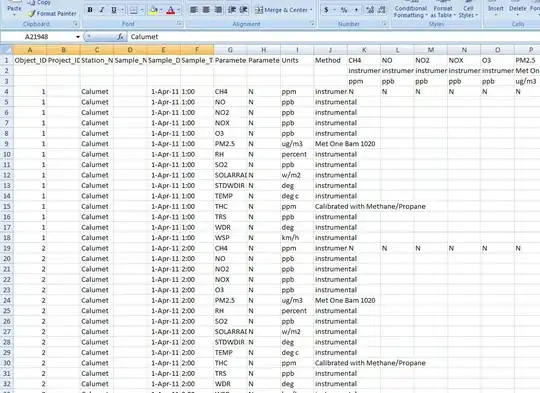Toggle underline formatting button
The image size is (540, 393).
(114, 10)
